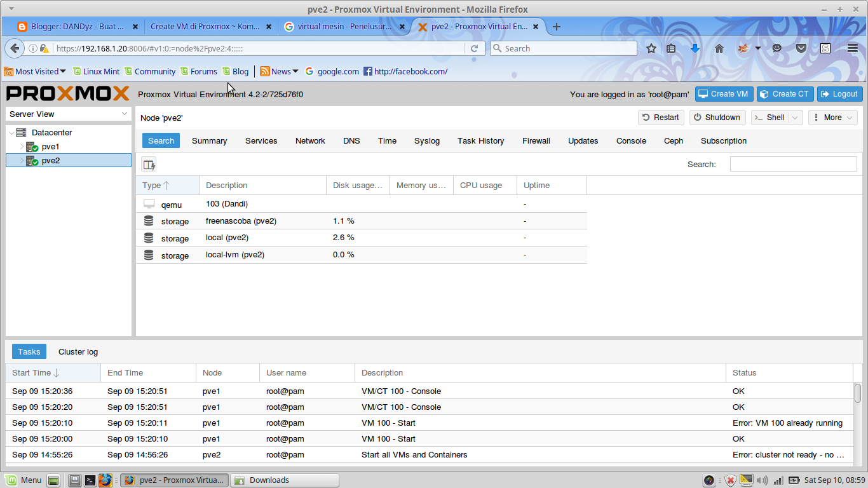The width and height of the screenshot is (868, 488).
Task: Click the Pocket icon in Firefox toolbar
Action: 801,48
